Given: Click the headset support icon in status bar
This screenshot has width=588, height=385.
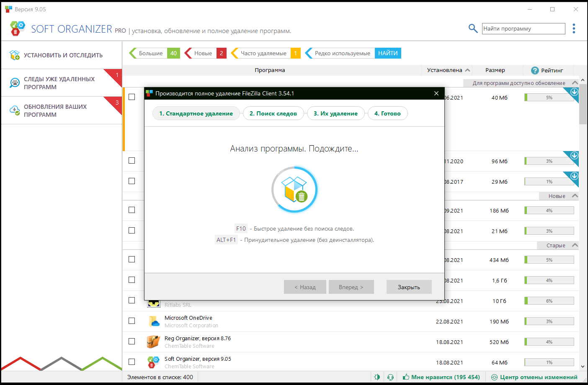Looking at the screenshot, I should point(391,377).
